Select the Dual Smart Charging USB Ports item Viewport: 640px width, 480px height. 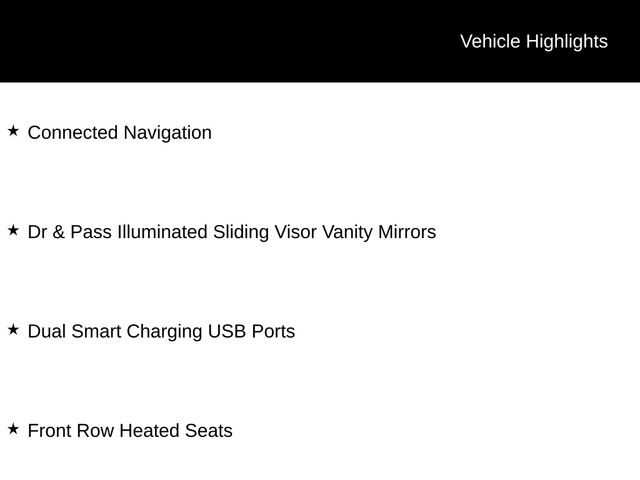point(161,332)
